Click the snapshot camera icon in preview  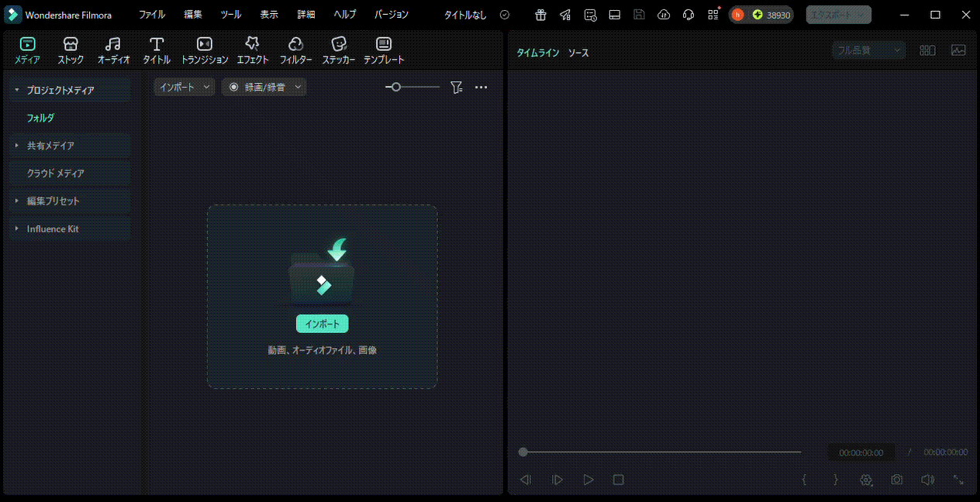tap(896, 480)
